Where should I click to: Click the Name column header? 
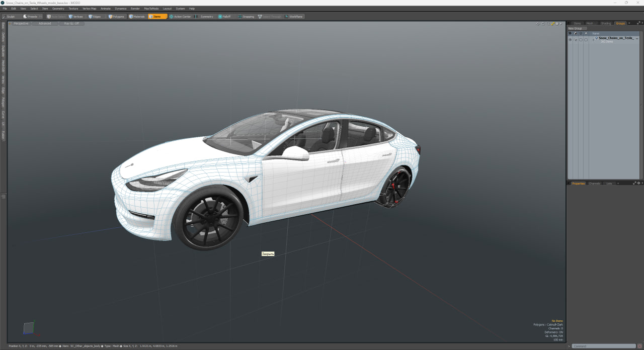click(596, 33)
